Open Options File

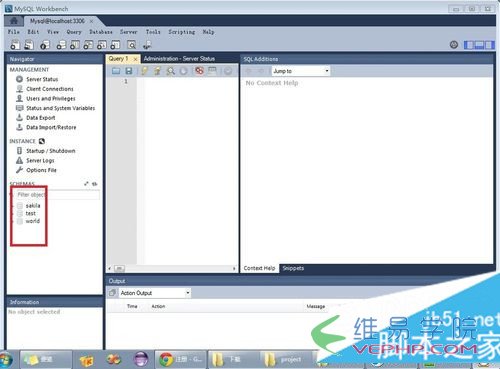pyautogui.click(x=41, y=170)
